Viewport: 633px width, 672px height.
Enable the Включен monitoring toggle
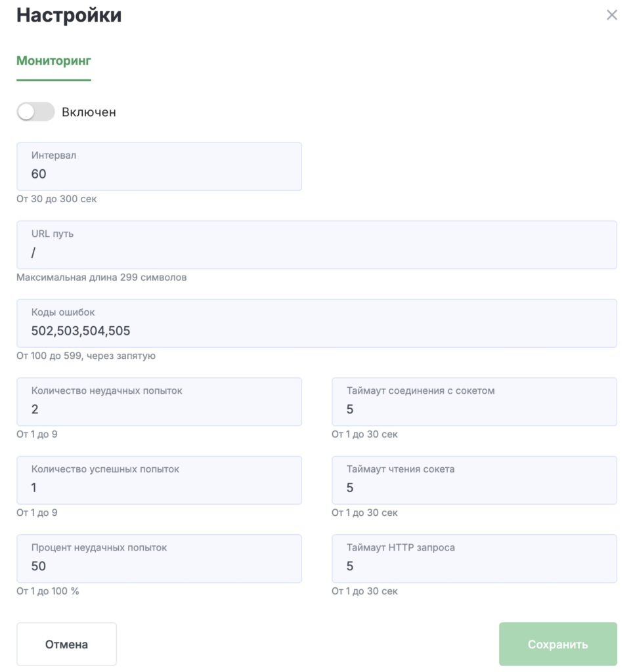pyautogui.click(x=35, y=112)
